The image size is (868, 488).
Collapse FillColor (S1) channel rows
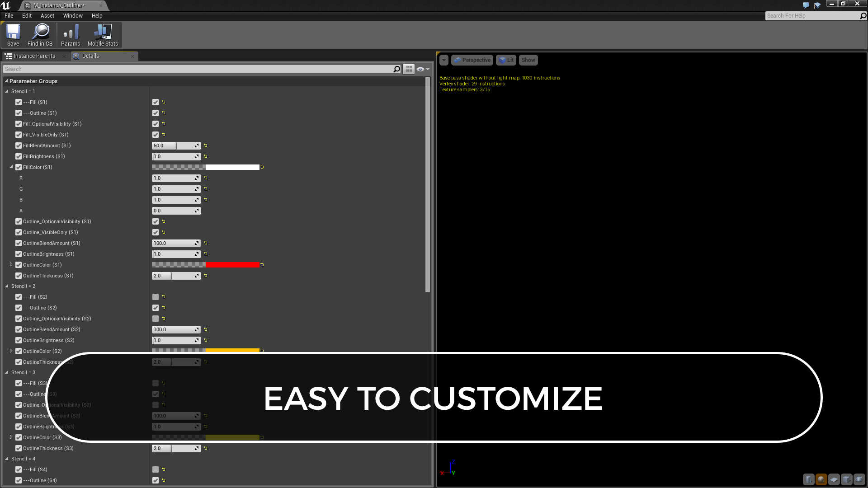11,167
